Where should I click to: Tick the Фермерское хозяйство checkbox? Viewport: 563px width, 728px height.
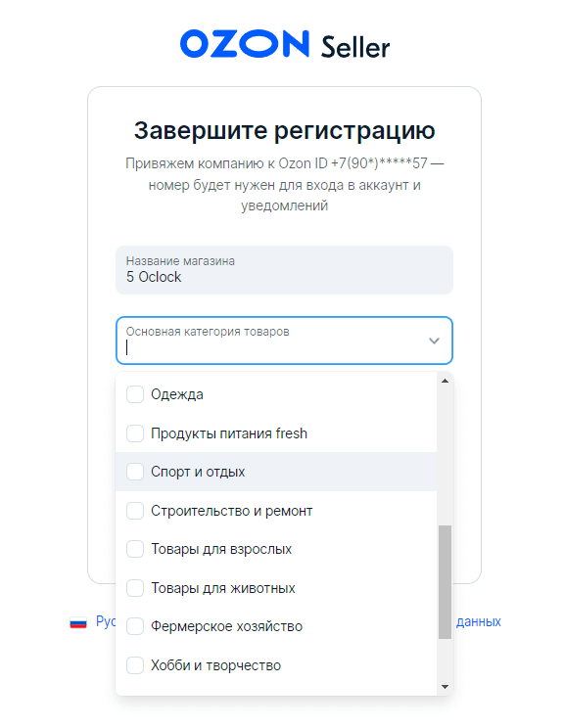[x=135, y=626]
